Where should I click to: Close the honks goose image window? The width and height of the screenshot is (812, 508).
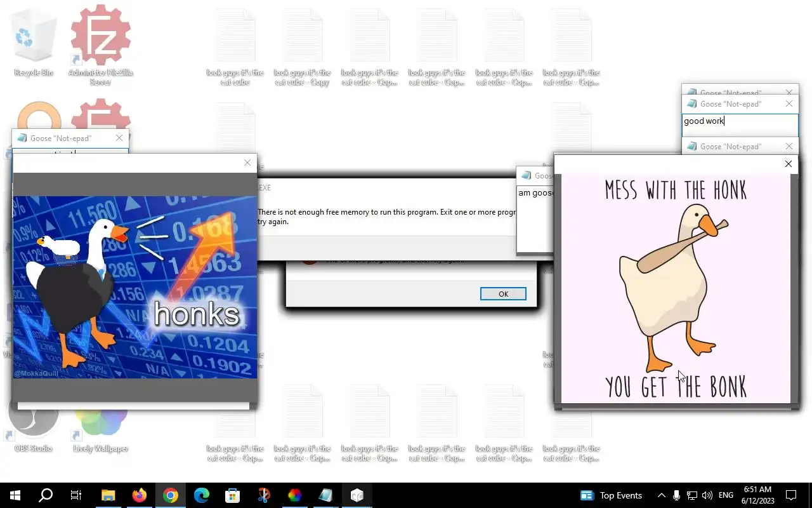click(247, 163)
